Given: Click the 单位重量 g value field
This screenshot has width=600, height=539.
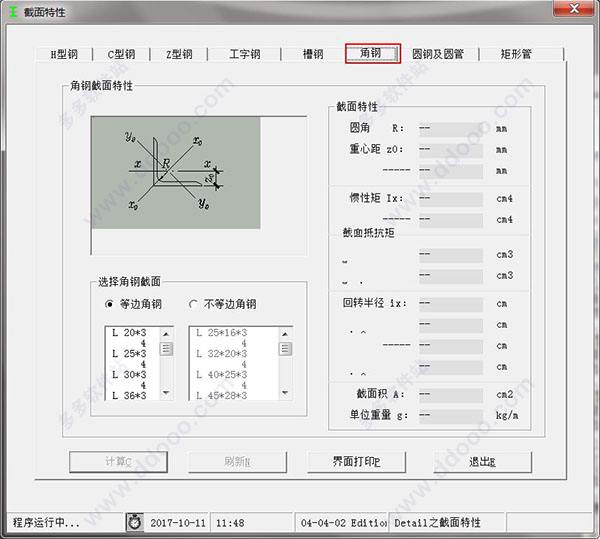Looking at the screenshot, I should click(x=451, y=416).
